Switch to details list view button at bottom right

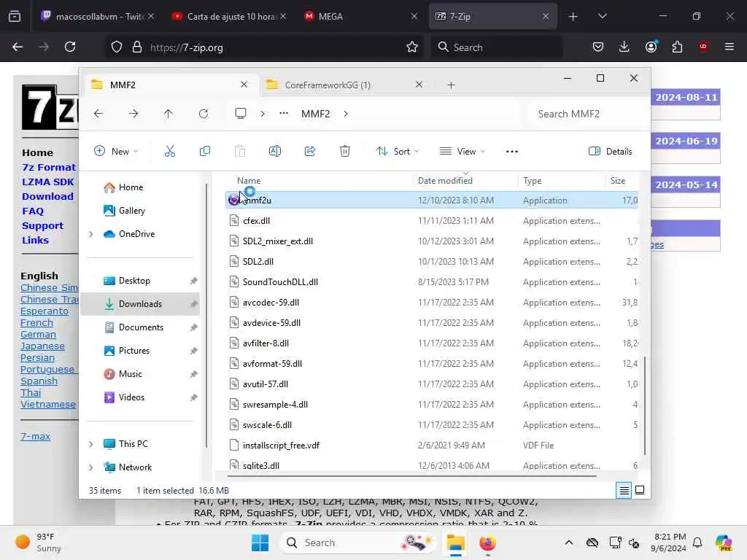(624, 490)
